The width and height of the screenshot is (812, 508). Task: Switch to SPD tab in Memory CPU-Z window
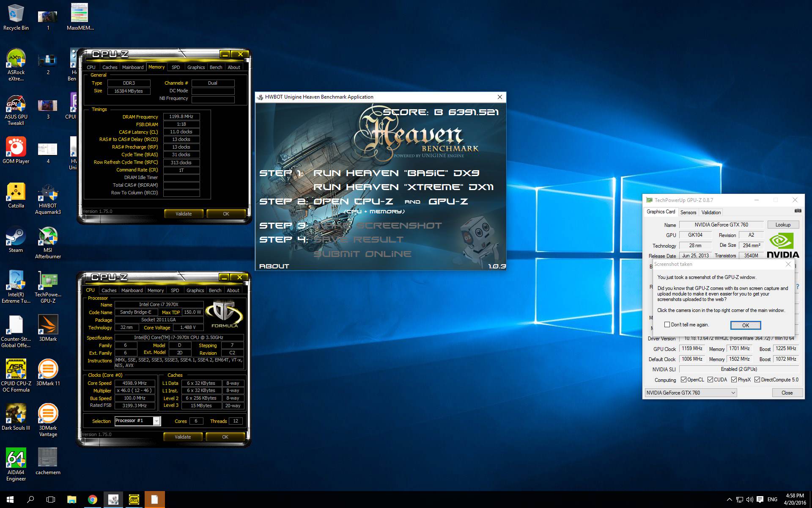pyautogui.click(x=176, y=67)
